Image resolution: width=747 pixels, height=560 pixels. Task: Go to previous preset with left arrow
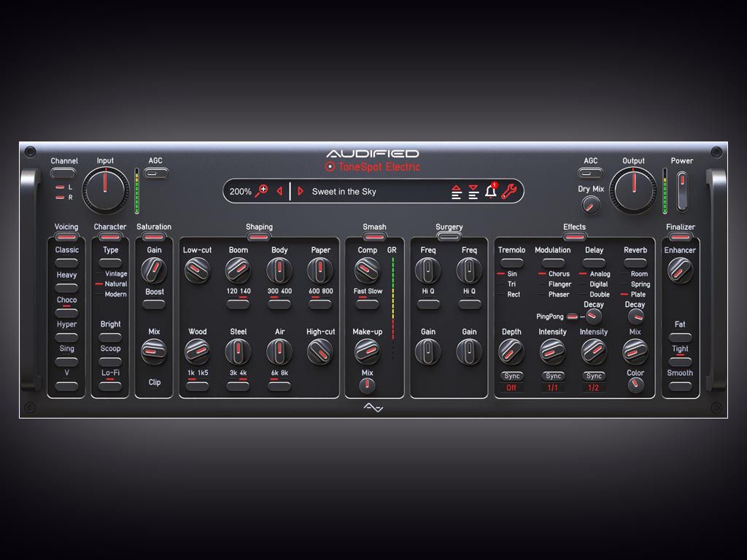pos(279,191)
